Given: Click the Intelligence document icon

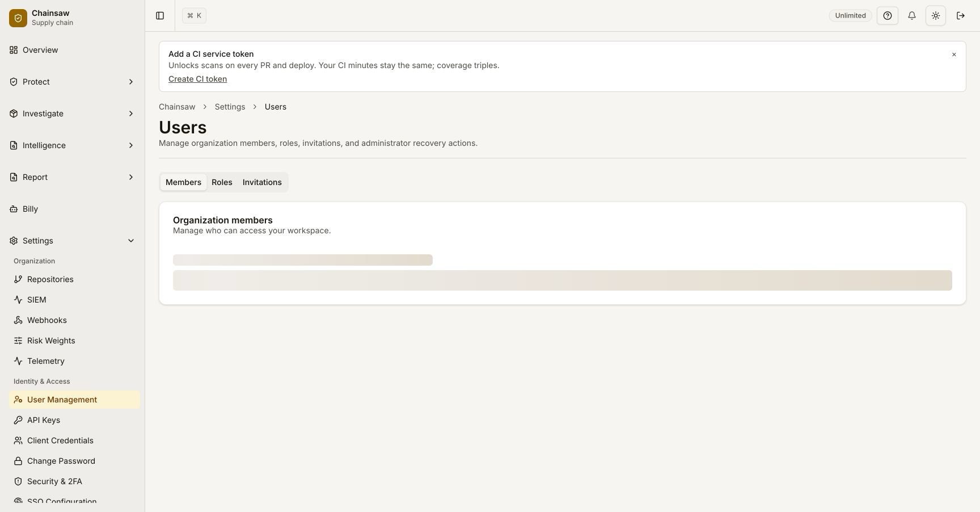Looking at the screenshot, I should coord(14,145).
